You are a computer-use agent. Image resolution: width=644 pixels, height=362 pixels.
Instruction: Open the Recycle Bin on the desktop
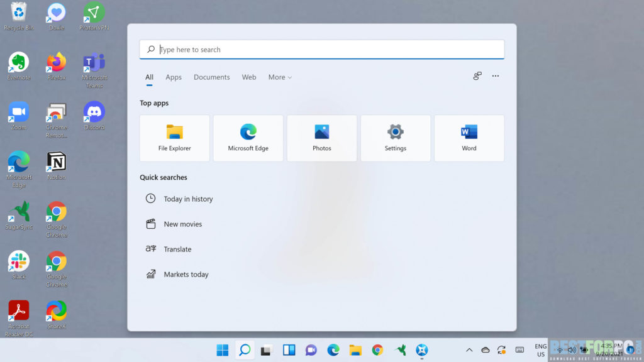18,16
